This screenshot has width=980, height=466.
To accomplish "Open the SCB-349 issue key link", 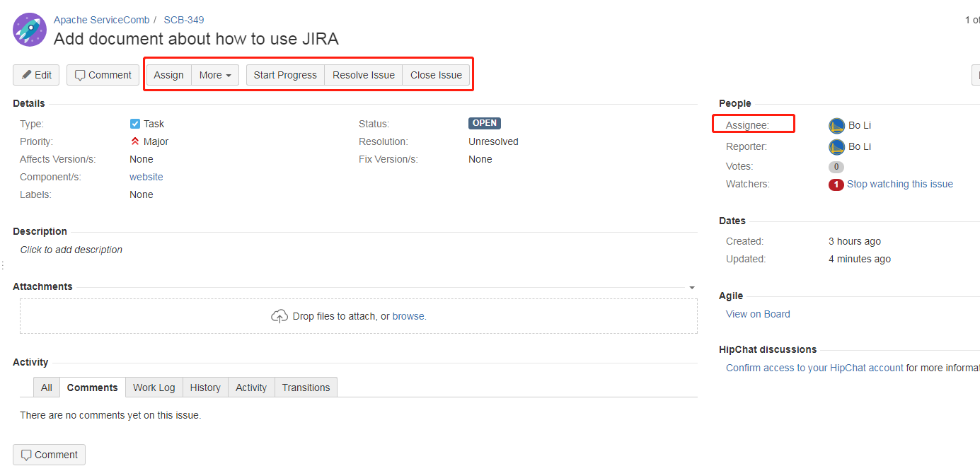I will click(184, 20).
